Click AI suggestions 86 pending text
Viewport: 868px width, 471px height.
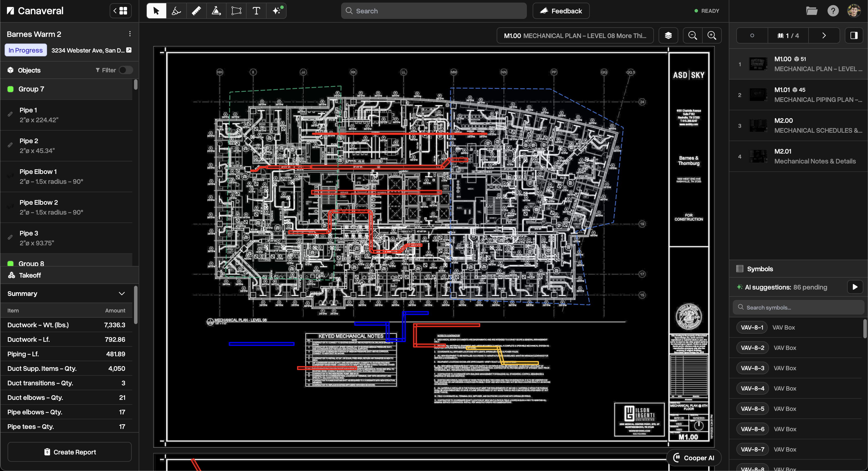pos(786,287)
